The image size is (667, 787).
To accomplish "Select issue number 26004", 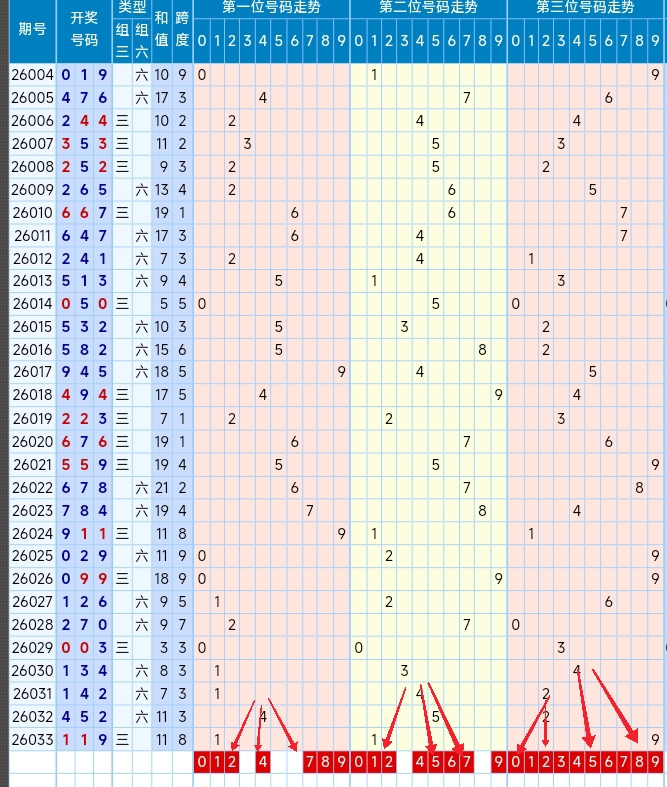I will tap(33, 75).
